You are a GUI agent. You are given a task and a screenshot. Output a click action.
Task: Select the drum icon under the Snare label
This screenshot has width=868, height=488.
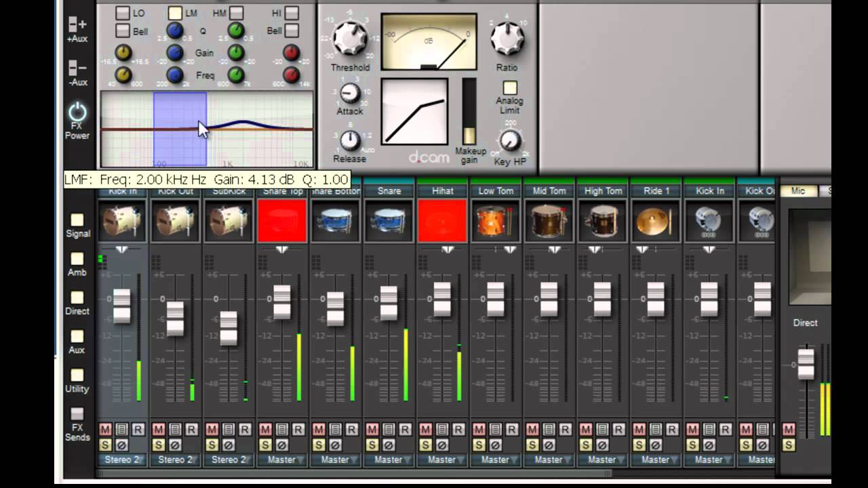coord(389,221)
